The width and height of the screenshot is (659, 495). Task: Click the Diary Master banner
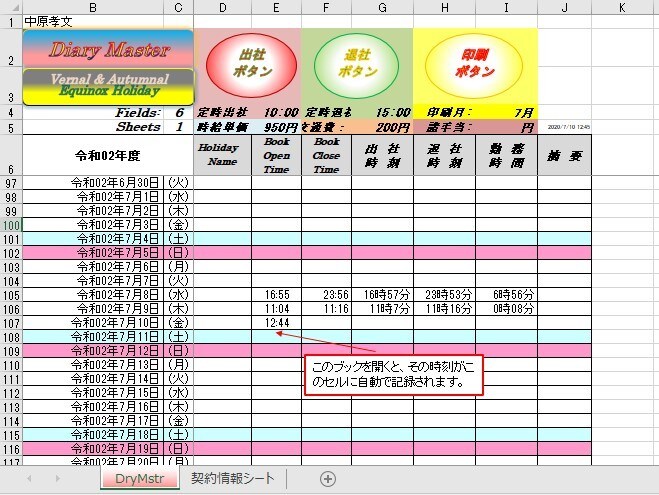tap(108, 49)
